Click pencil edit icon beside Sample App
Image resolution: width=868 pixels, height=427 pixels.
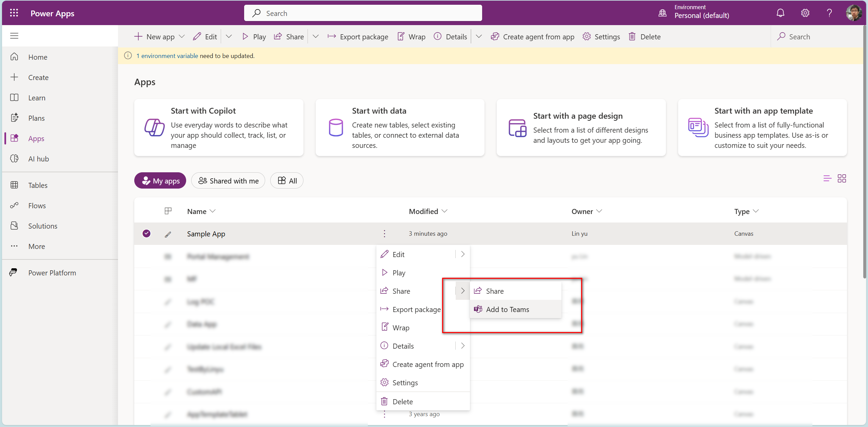[168, 234]
